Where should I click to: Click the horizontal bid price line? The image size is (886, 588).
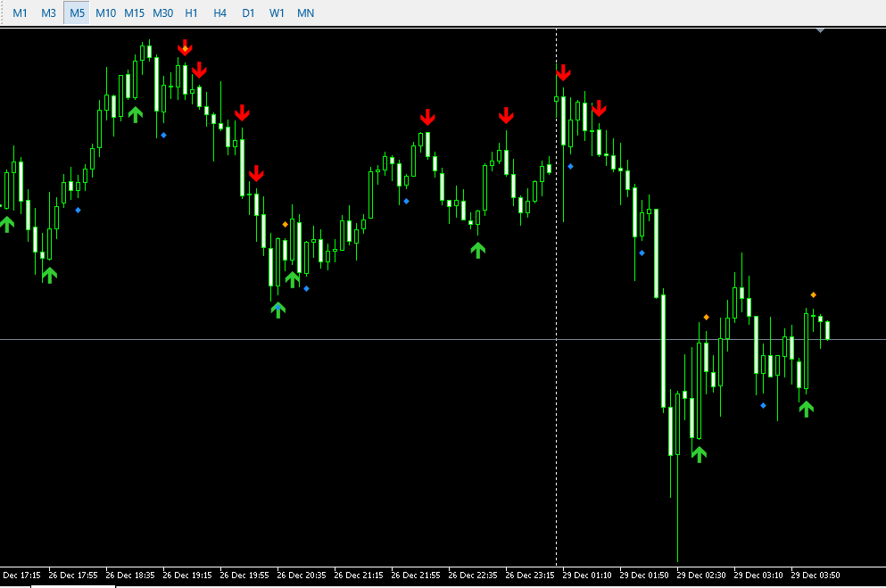point(443,339)
